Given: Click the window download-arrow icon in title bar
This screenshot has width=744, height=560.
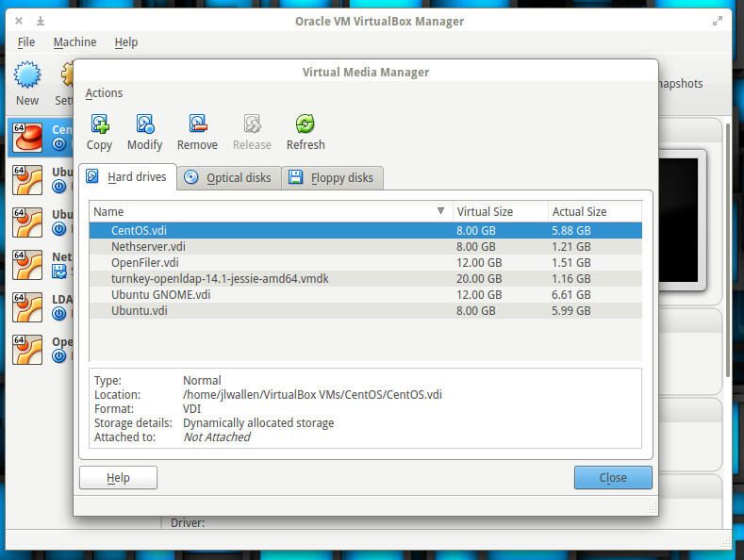Looking at the screenshot, I should 41,21.
